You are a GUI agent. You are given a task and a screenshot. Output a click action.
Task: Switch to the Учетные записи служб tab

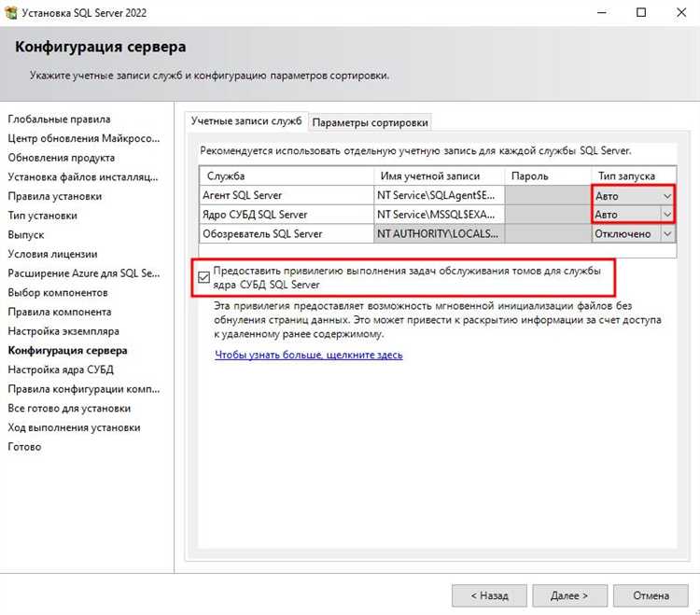(x=246, y=121)
